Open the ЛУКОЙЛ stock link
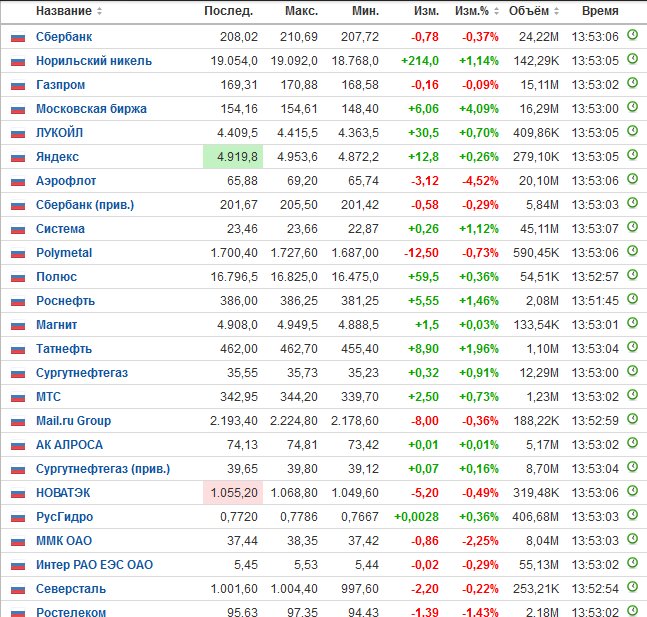Viewport: 647px width, 617px height. 59,132
